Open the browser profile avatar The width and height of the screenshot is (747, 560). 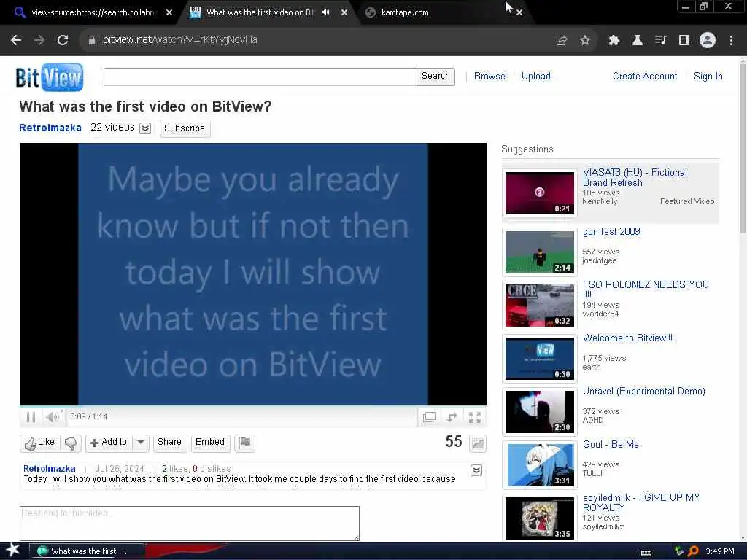708,40
